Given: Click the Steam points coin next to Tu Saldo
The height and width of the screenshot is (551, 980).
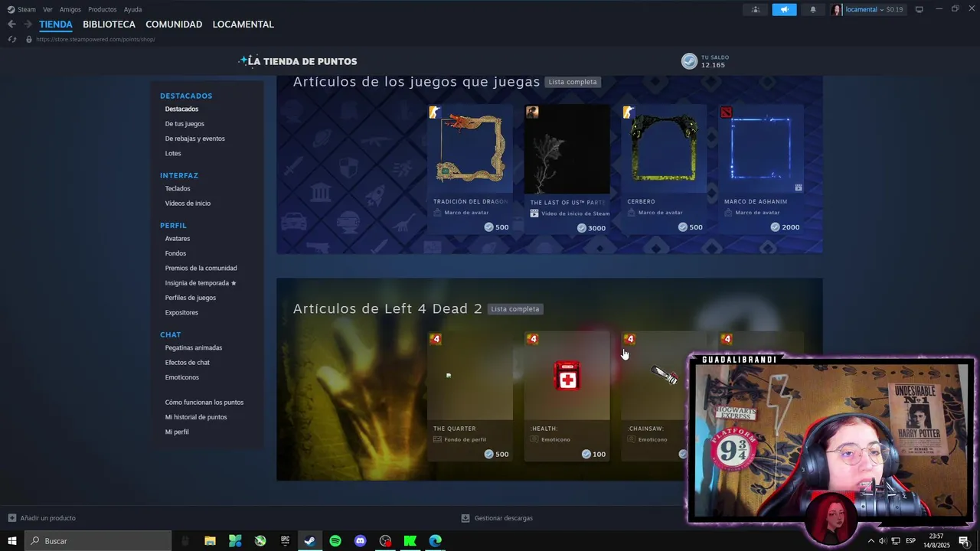Looking at the screenshot, I should (x=689, y=61).
